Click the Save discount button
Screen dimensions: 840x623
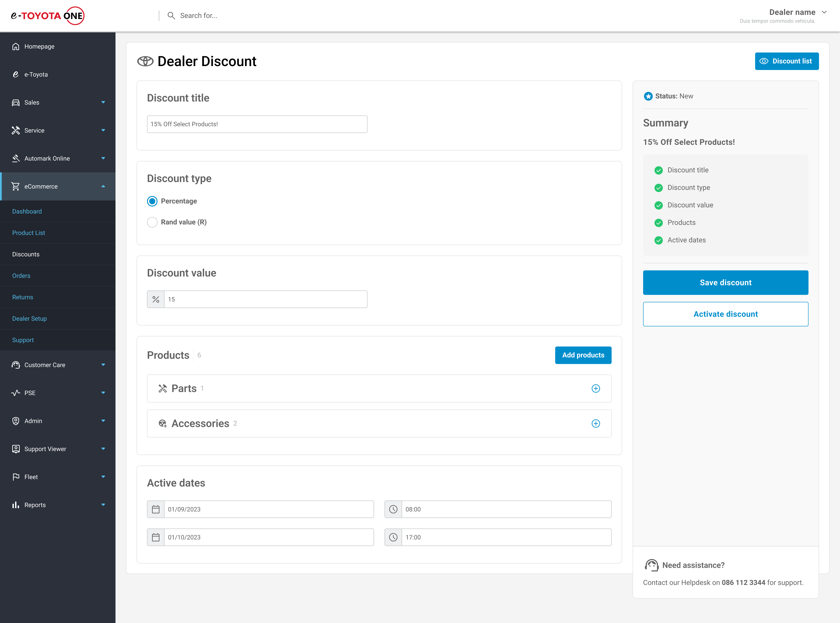[x=725, y=282]
